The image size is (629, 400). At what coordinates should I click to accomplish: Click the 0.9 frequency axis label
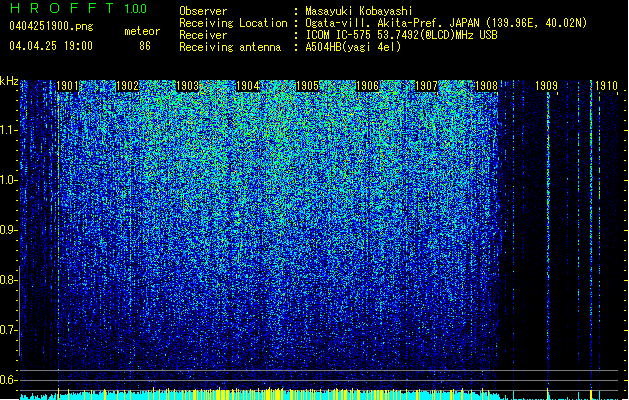pyautogui.click(x=8, y=230)
